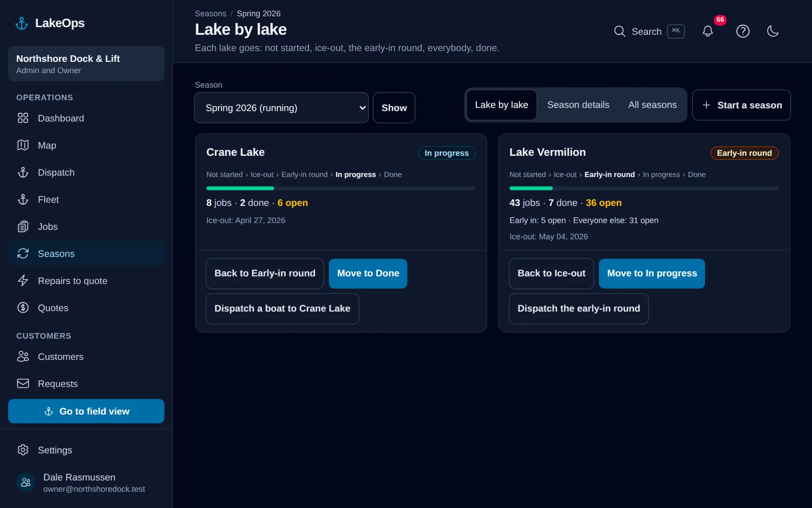Click Back to Ice-out button
The width and height of the screenshot is (812, 508).
click(551, 274)
